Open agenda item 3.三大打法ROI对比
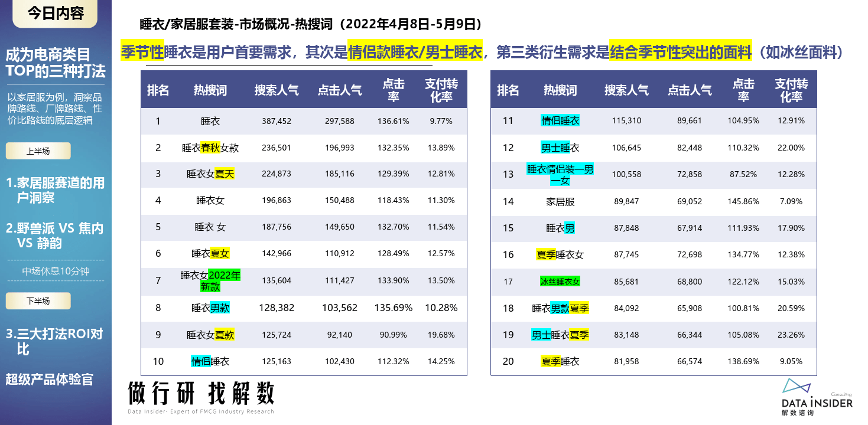The image size is (868, 425). (54, 341)
